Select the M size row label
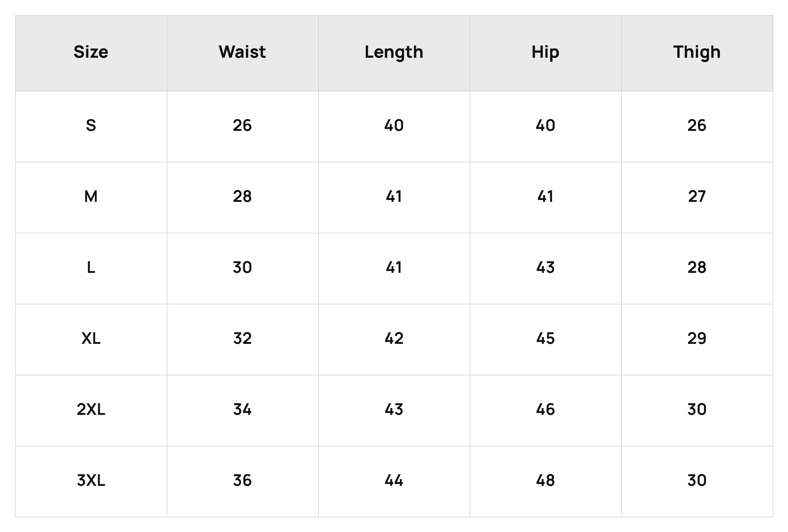This screenshot has height=532, width=788. point(91,196)
